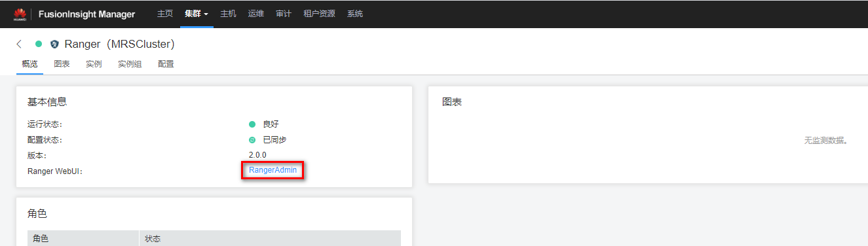Switch to the 图表 tab
The height and width of the screenshot is (246, 868).
[62, 64]
